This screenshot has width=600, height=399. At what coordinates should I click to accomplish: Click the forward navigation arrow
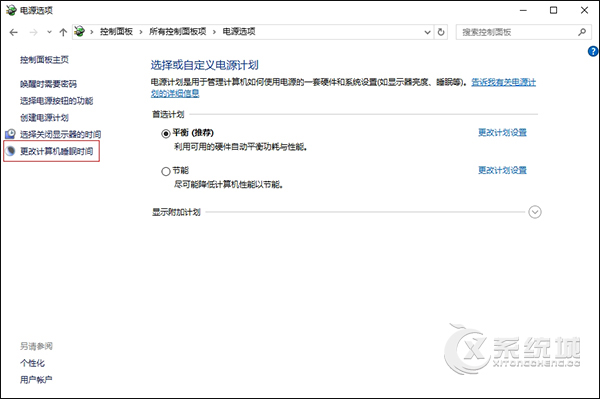[x=34, y=33]
